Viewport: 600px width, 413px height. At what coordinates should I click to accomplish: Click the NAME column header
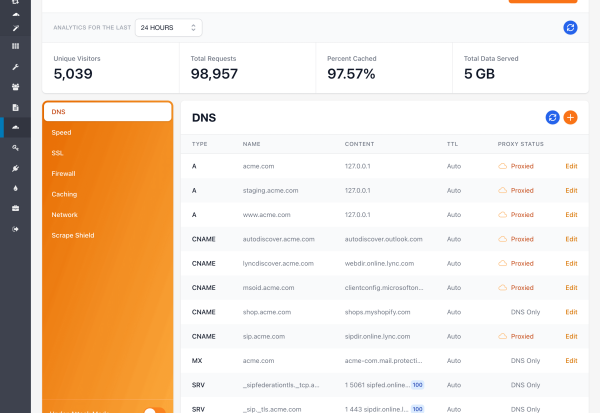pyautogui.click(x=251, y=144)
